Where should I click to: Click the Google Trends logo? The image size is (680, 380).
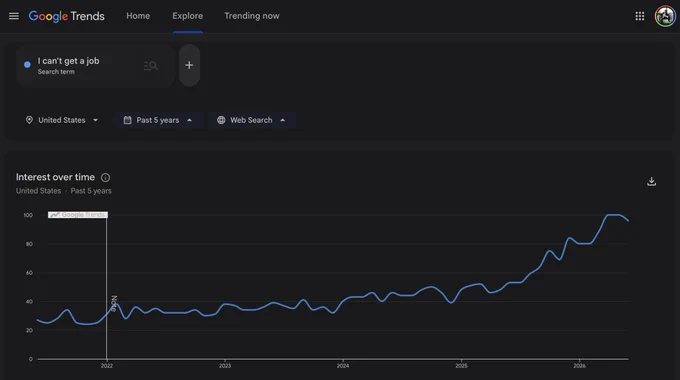tap(66, 16)
